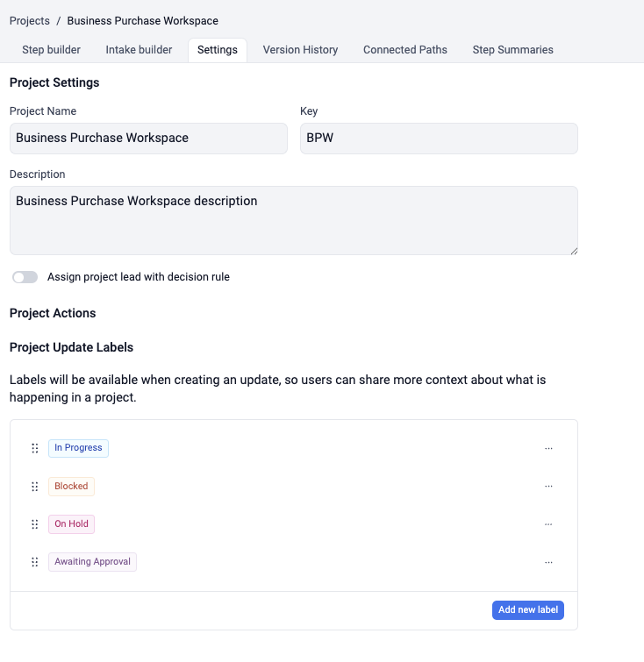
Task: Switch to the Step builder tab
Action: click(x=51, y=50)
